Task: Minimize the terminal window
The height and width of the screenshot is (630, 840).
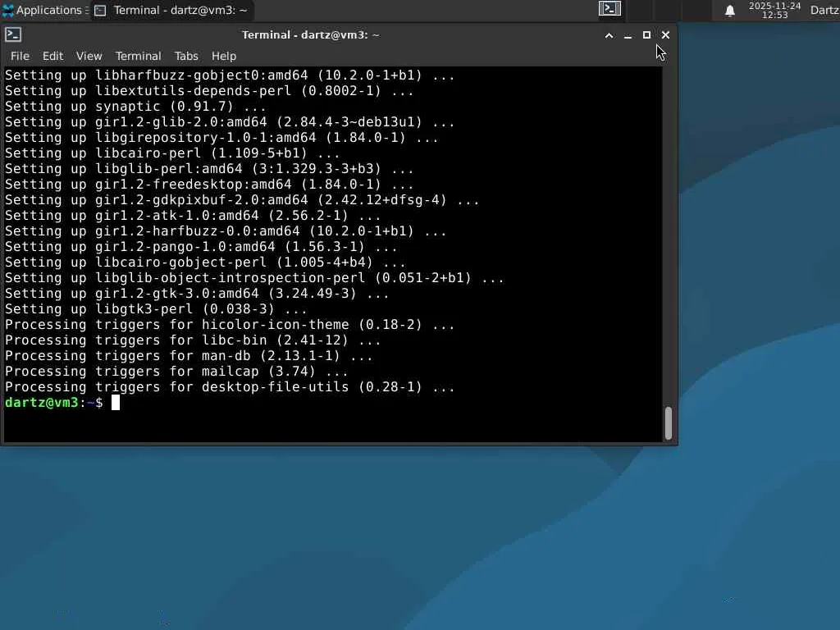Action: [x=628, y=35]
